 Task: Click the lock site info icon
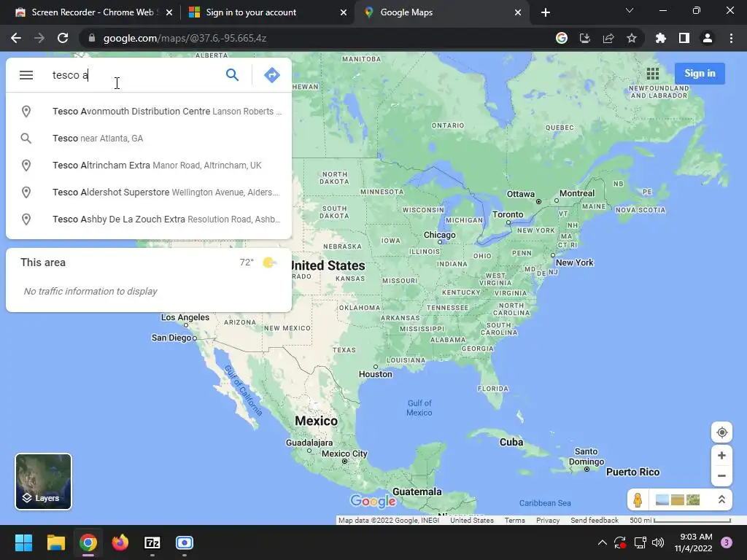(x=92, y=38)
